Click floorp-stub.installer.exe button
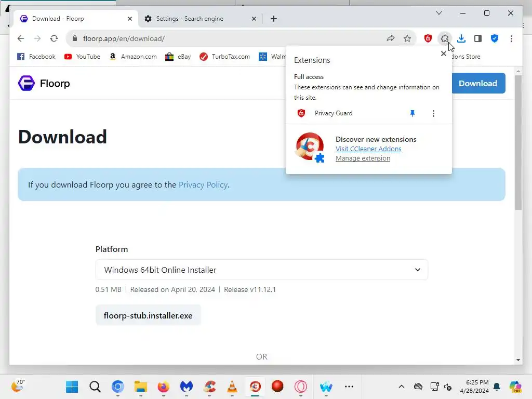The image size is (532, 399). click(x=148, y=315)
